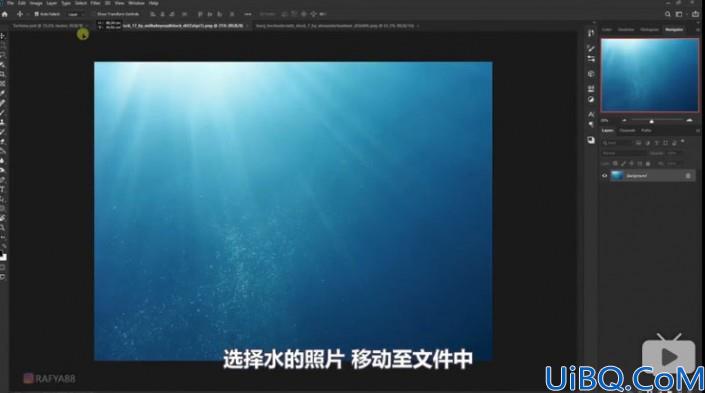Select the Hand tool
This screenshot has height=393, width=705.
coord(2,218)
